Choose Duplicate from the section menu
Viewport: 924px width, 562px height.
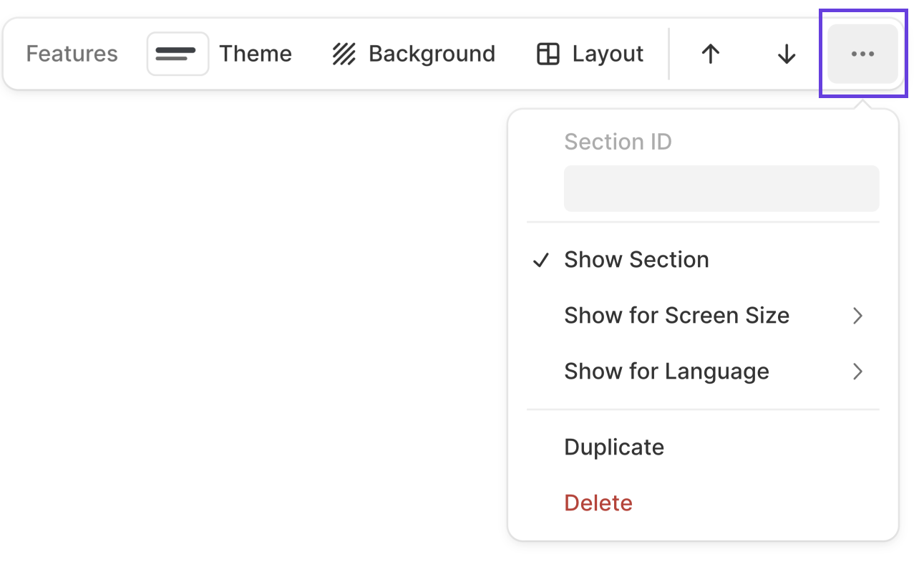click(613, 446)
